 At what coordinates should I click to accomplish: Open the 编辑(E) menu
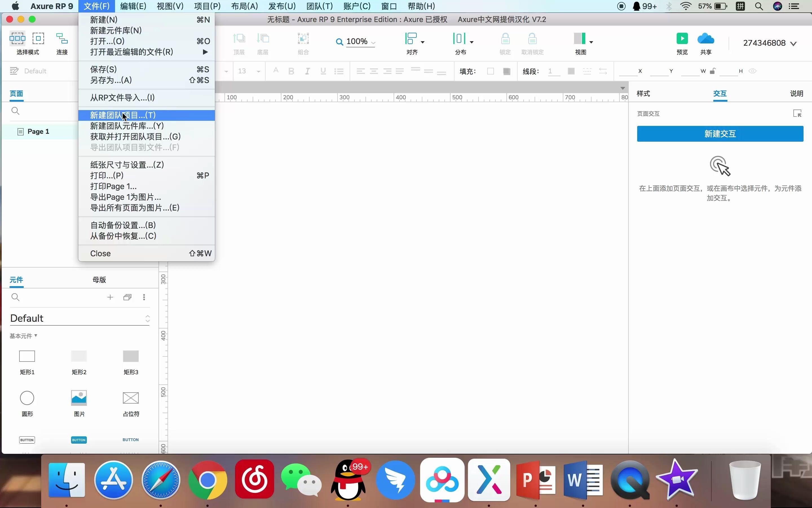(133, 6)
